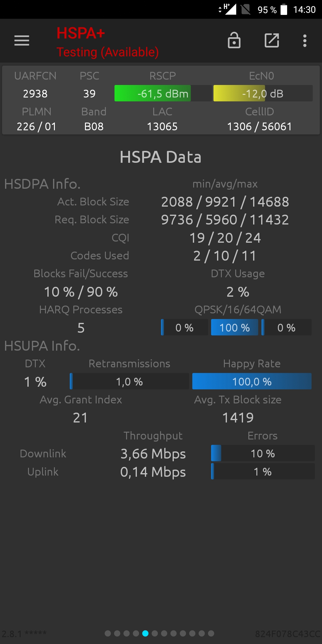Tap the no-SIM icon in status bar
Viewport: 322px width, 644px height.
246,10
